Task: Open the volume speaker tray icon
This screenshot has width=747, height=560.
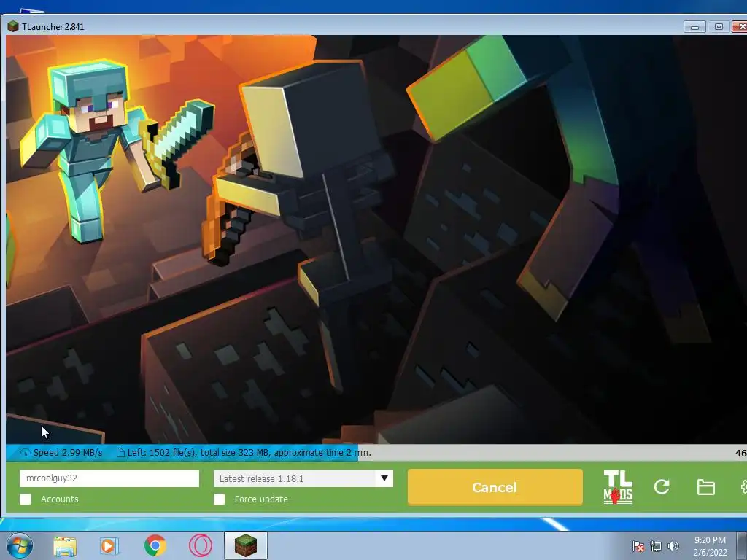Action: coord(673,546)
